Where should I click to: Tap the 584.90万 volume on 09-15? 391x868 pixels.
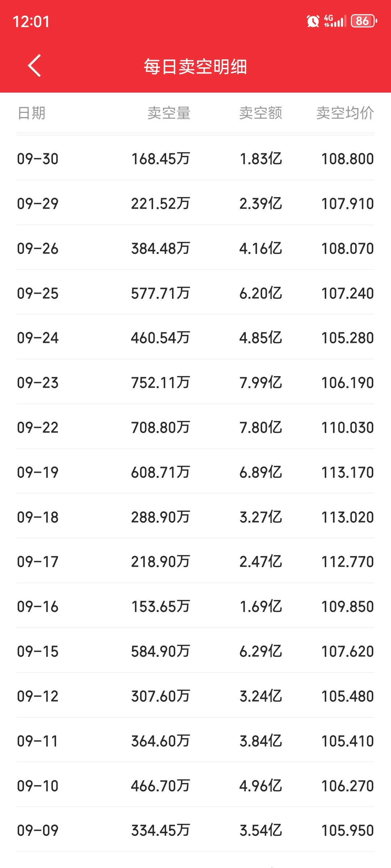point(160,651)
